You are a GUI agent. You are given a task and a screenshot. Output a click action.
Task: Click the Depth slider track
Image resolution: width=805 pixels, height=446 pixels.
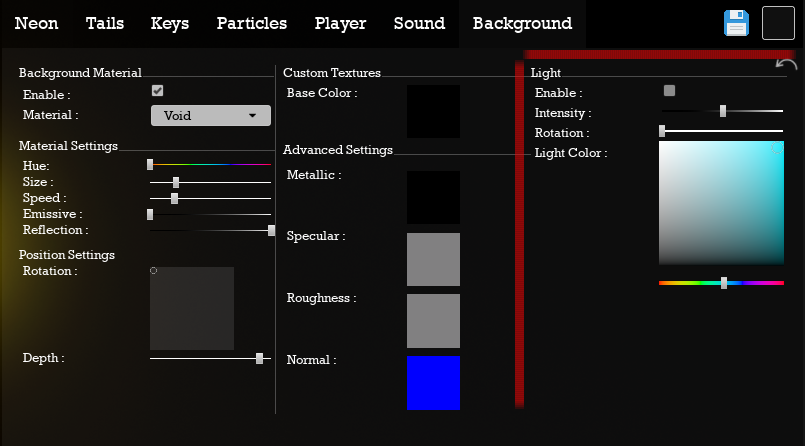tap(210, 358)
